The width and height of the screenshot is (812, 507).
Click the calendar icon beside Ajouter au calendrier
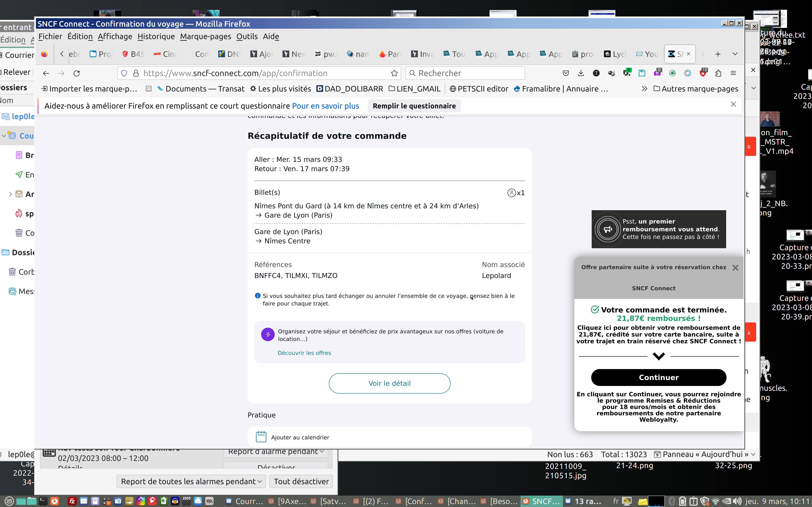coord(261,437)
